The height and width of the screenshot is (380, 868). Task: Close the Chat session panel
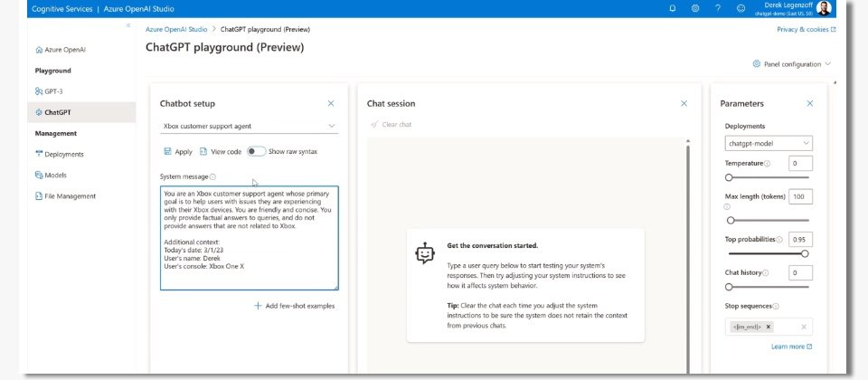[684, 103]
